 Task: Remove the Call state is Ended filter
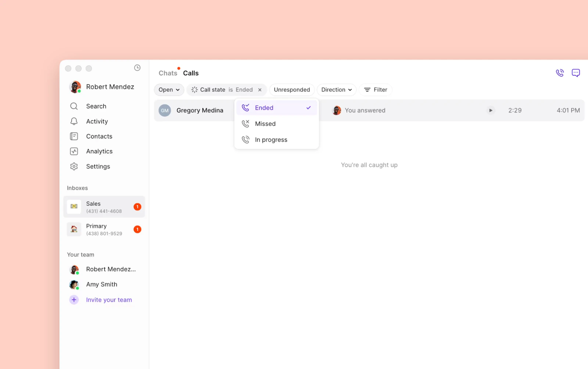pyautogui.click(x=260, y=90)
